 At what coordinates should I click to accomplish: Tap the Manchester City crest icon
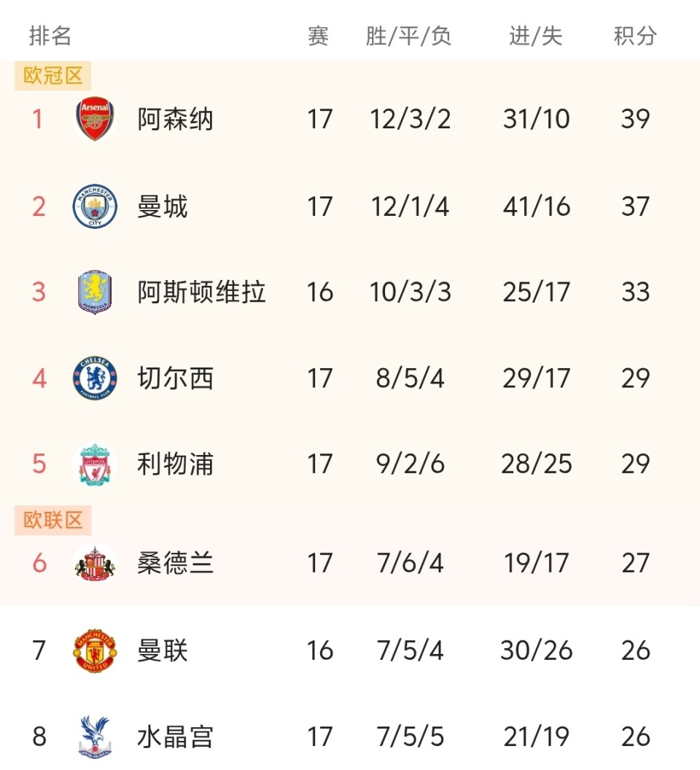click(x=95, y=206)
